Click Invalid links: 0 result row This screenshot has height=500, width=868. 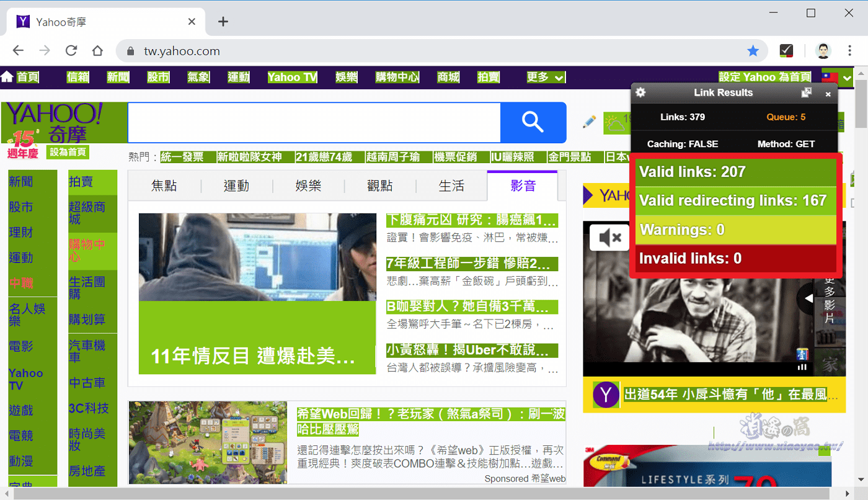tap(735, 258)
